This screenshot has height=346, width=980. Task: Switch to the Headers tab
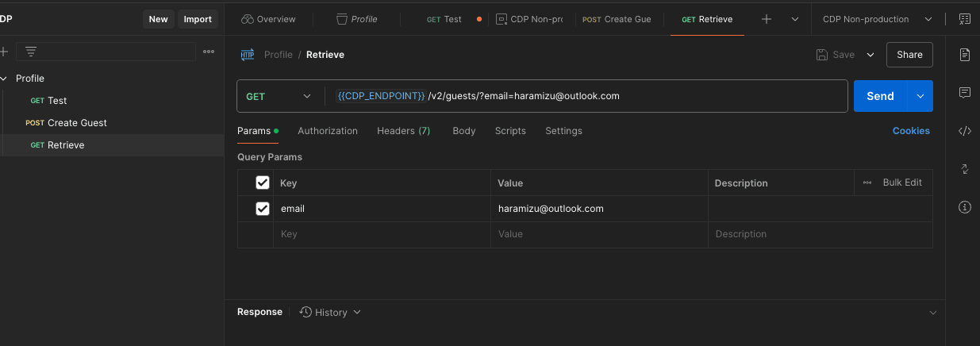click(x=403, y=131)
